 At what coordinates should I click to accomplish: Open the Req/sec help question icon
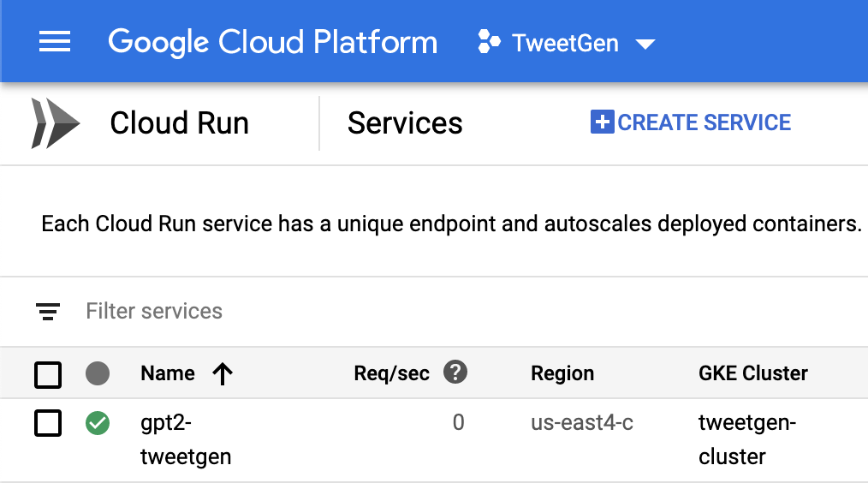click(455, 373)
